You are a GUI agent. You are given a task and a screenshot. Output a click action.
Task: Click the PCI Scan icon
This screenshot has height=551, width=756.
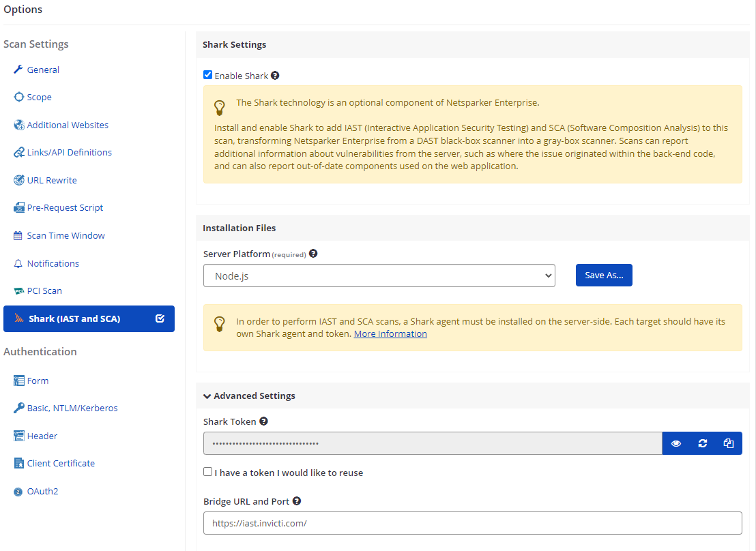pyautogui.click(x=19, y=291)
